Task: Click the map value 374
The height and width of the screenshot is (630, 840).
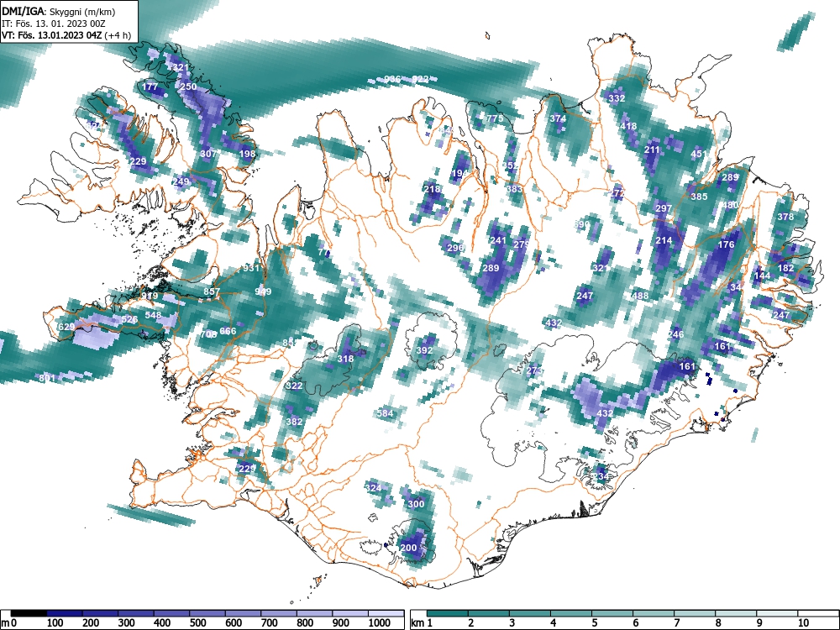Action: (559, 118)
